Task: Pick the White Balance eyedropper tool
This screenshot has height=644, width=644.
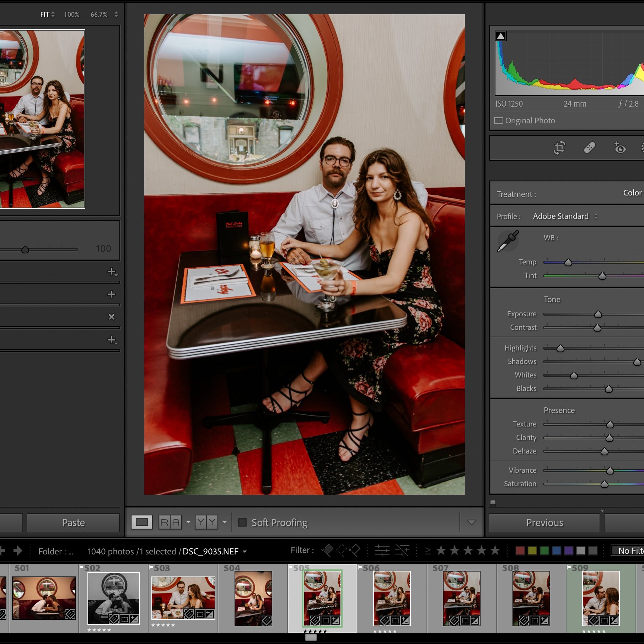Action: pyautogui.click(x=508, y=241)
